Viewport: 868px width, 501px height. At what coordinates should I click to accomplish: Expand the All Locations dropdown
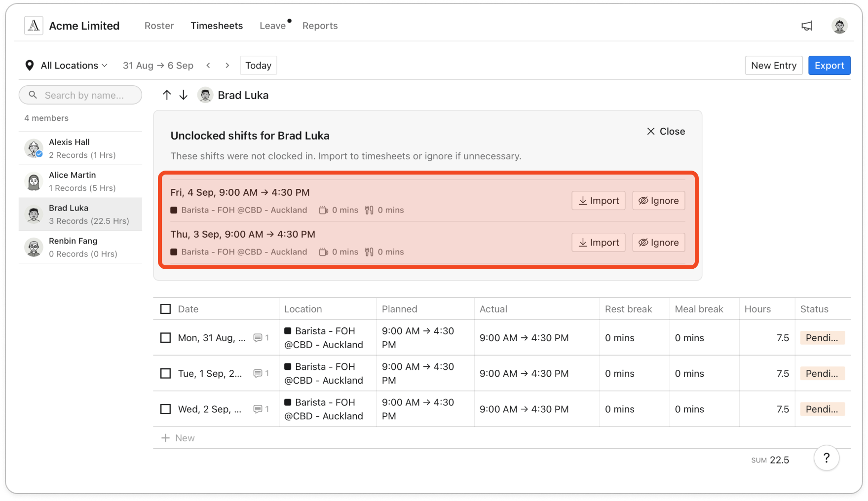(x=67, y=66)
